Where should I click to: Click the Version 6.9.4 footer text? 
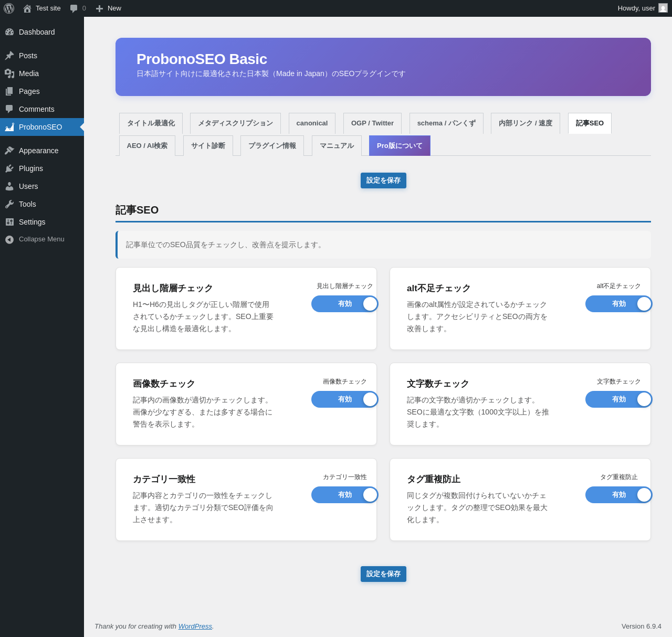(642, 627)
